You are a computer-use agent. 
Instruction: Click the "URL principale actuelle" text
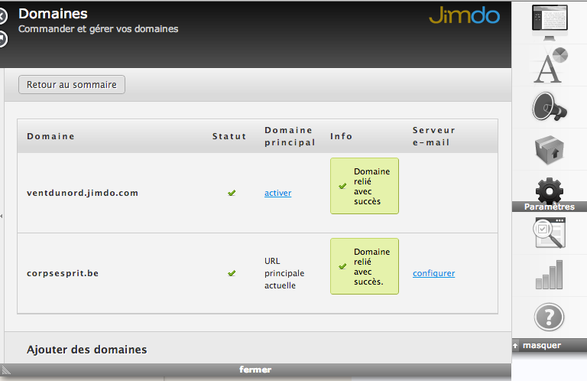tap(284, 273)
